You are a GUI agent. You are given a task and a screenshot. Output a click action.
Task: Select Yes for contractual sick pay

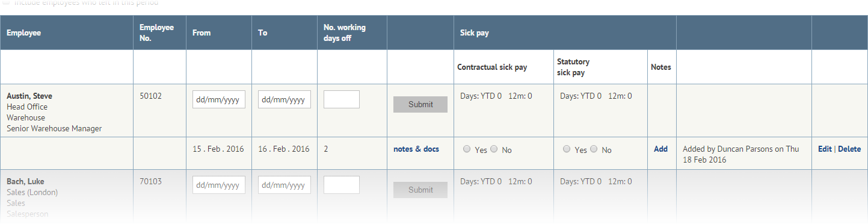pyautogui.click(x=467, y=149)
